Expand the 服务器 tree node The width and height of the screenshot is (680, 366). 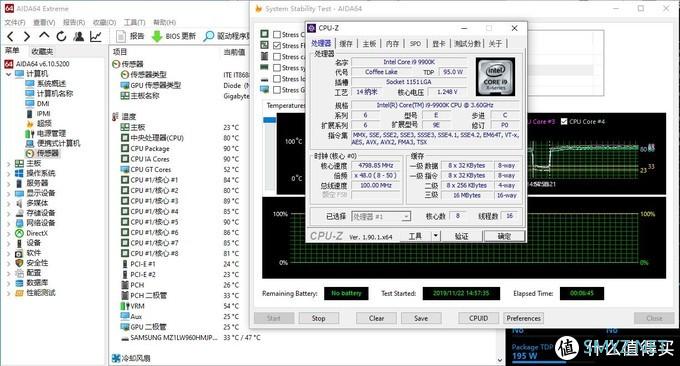[8, 183]
